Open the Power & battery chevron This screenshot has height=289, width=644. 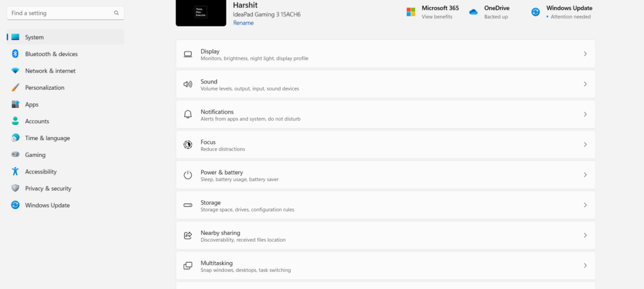pos(585,175)
